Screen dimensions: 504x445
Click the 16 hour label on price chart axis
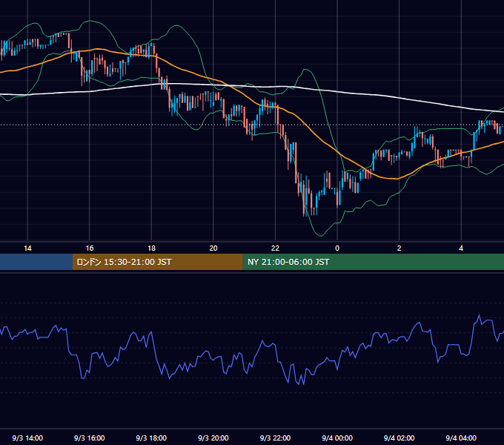[90, 248]
